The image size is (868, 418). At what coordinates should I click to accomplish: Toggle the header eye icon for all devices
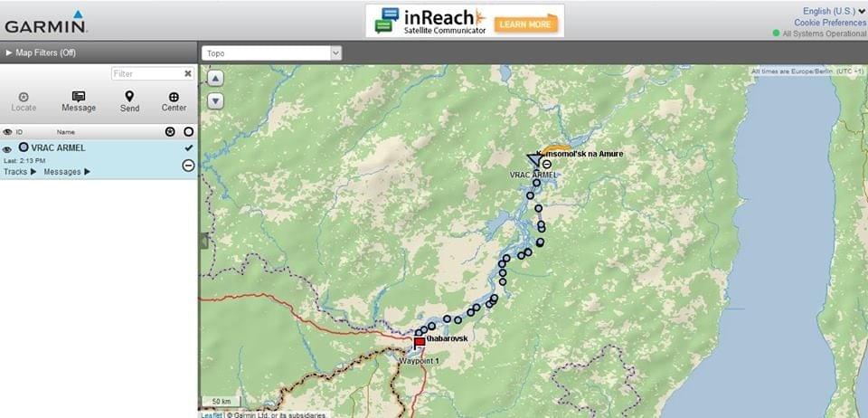tap(7, 132)
